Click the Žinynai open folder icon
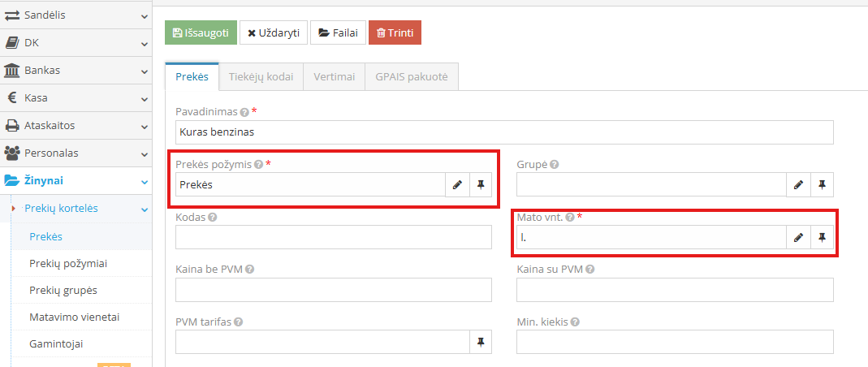Image resolution: width=868 pixels, height=367 pixels. coord(11,180)
